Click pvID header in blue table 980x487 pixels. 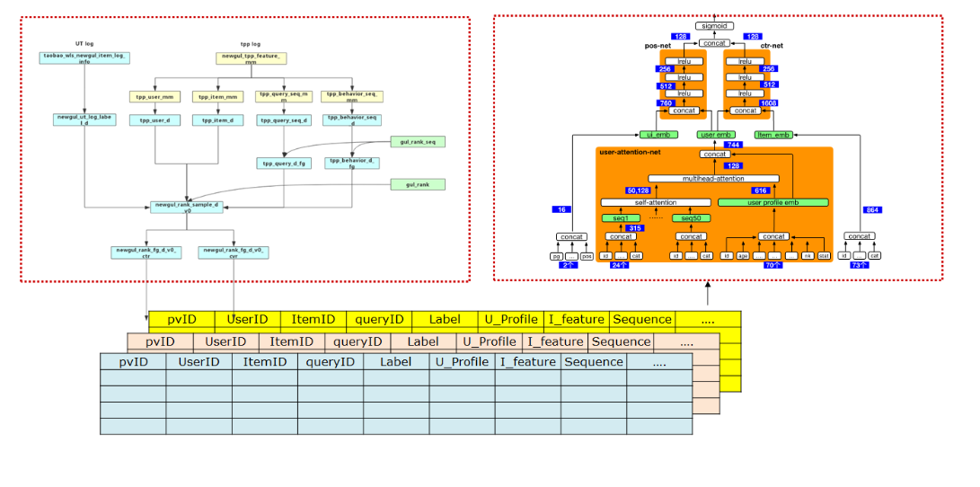point(133,362)
